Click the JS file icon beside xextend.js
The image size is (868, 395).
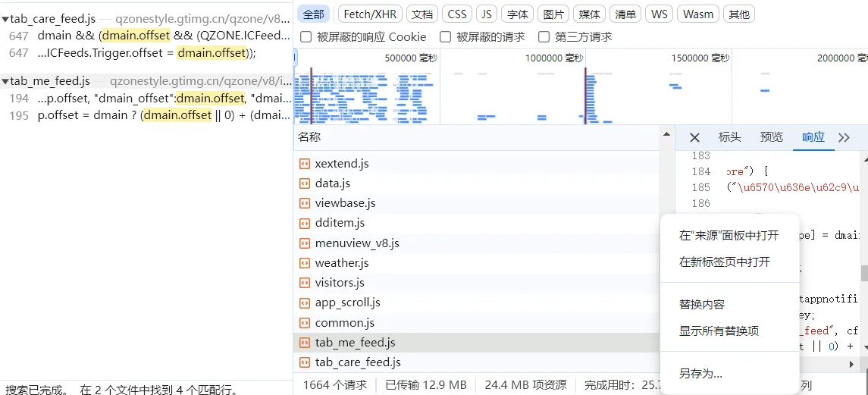pos(304,164)
